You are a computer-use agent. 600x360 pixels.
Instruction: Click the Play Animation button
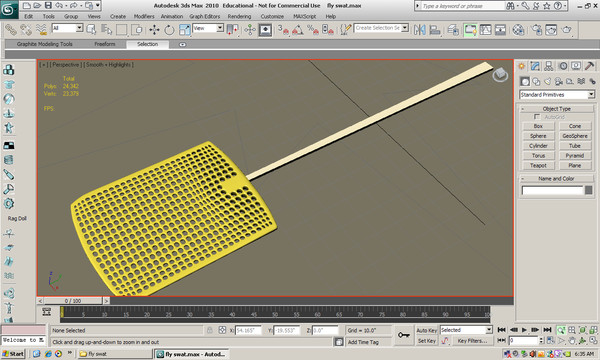pyautogui.click(x=524, y=330)
